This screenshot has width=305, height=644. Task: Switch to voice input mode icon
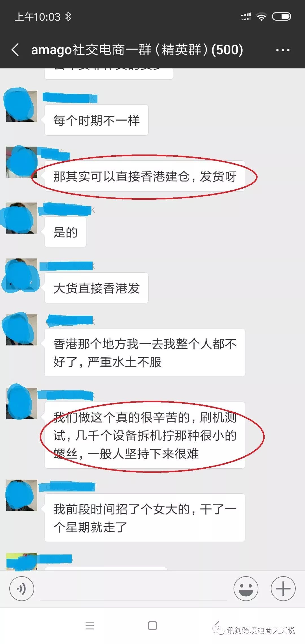[22, 589]
